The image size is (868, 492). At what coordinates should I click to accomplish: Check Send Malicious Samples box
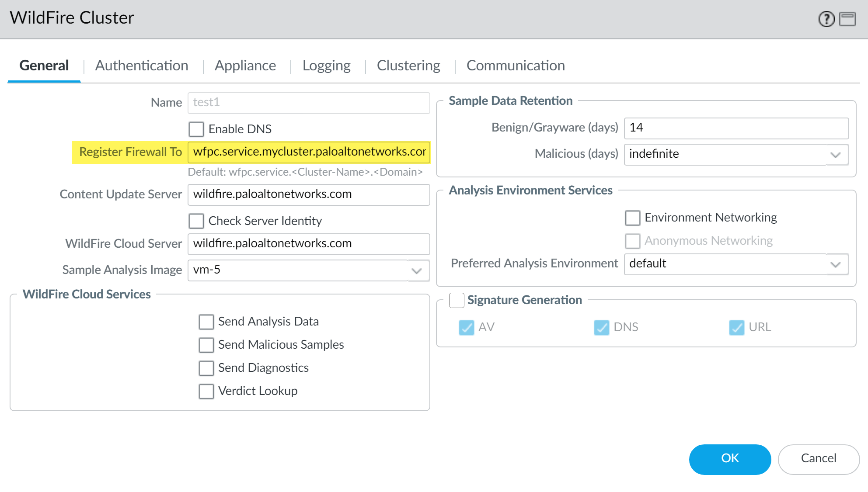coord(206,345)
